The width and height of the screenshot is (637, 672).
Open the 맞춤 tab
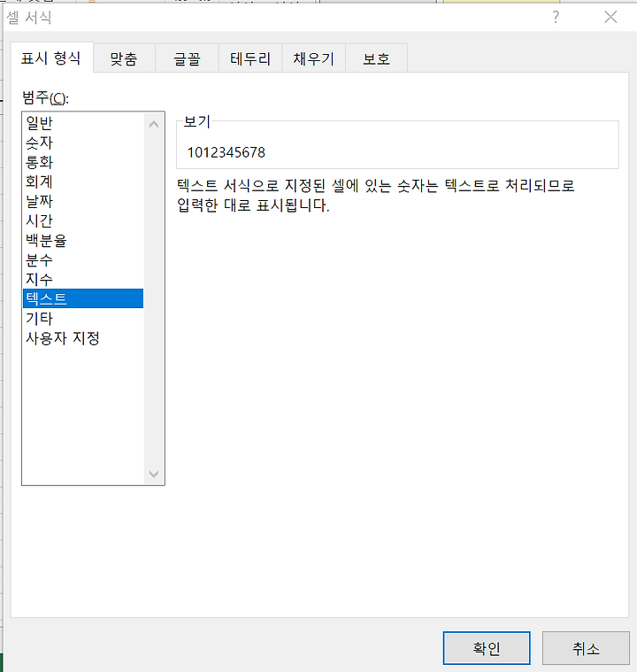(x=124, y=58)
